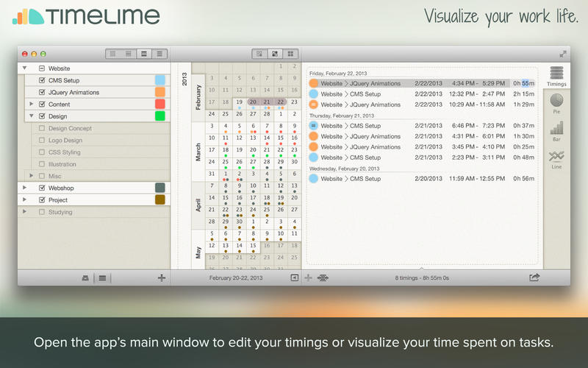Image resolution: width=588 pixels, height=368 pixels.
Task: Expand the Misc task
Action: (32, 176)
